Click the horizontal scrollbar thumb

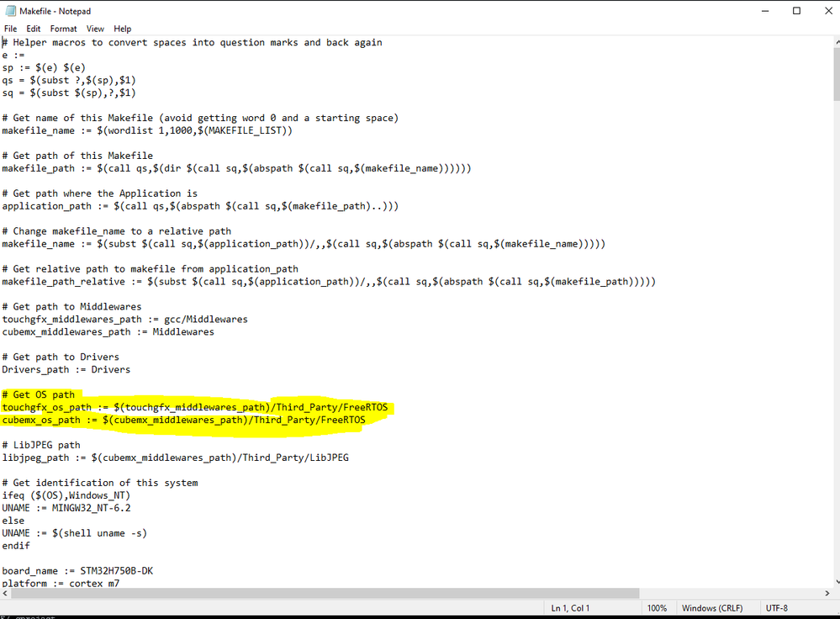[325, 593]
